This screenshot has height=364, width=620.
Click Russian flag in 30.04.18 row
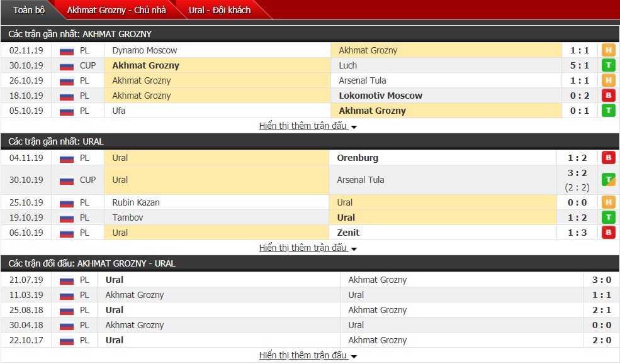click(67, 326)
